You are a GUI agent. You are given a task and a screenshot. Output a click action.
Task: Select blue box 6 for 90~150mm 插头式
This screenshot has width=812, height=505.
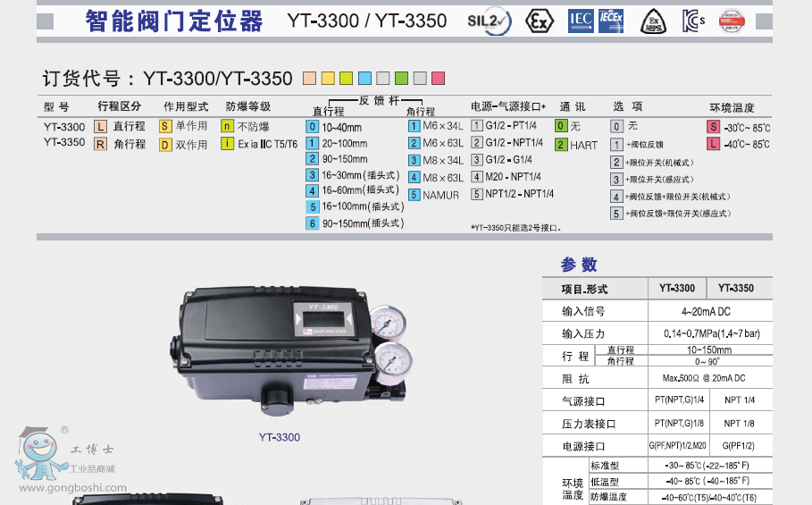point(313,223)
